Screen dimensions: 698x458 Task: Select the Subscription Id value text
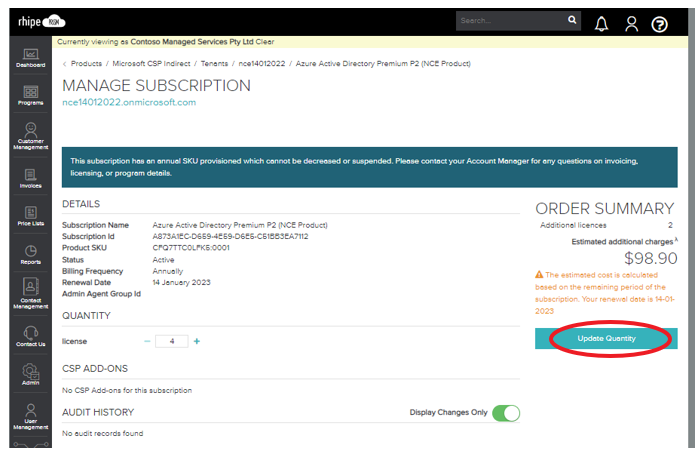click(x=230, y=236)
